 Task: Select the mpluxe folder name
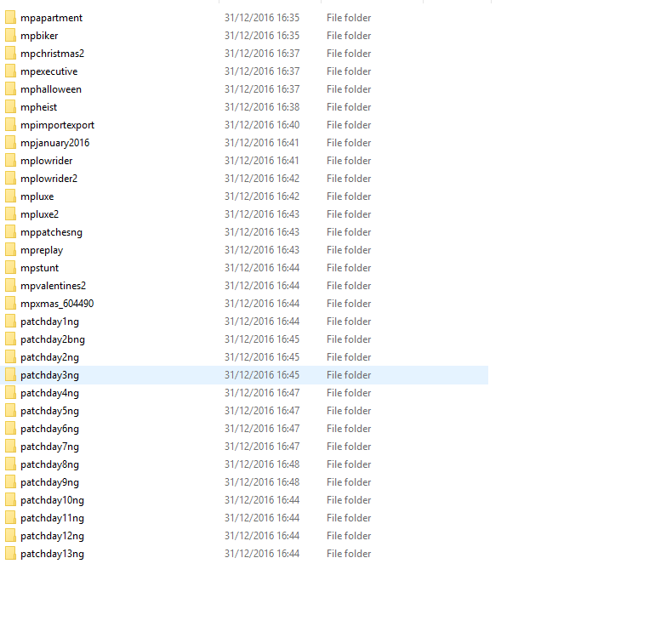pos(37,196)
